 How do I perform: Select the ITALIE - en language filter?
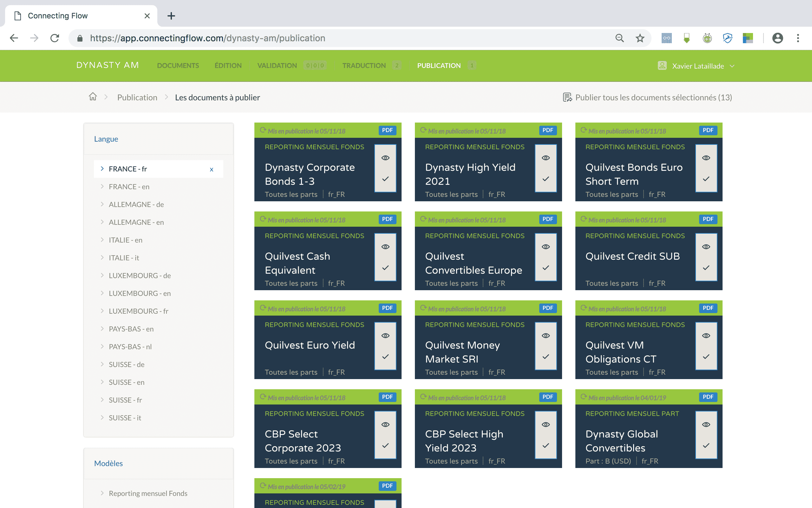[x=126, y=240]
